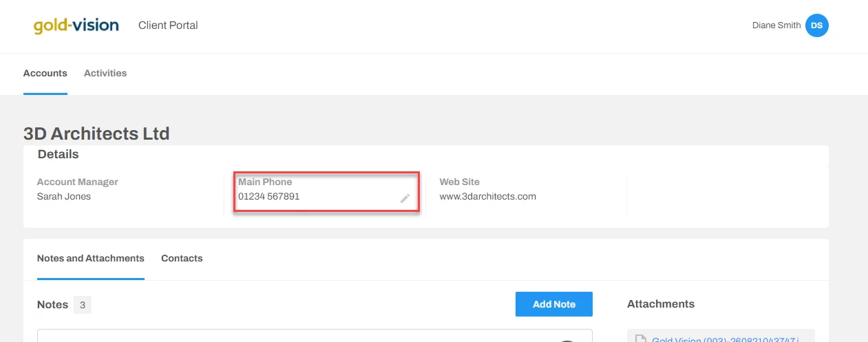Image resolution: width=868 pixels, height=342 pixels.
Task: Click the Add Note button
Action: 554,304
